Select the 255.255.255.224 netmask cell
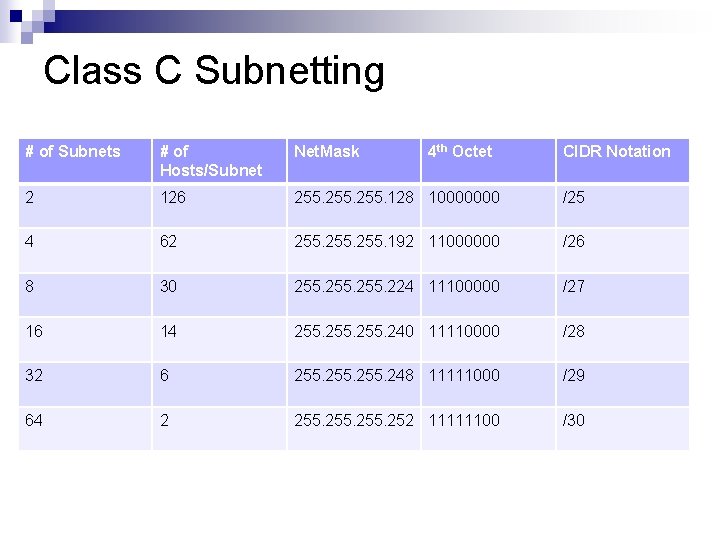 (354, 287)
